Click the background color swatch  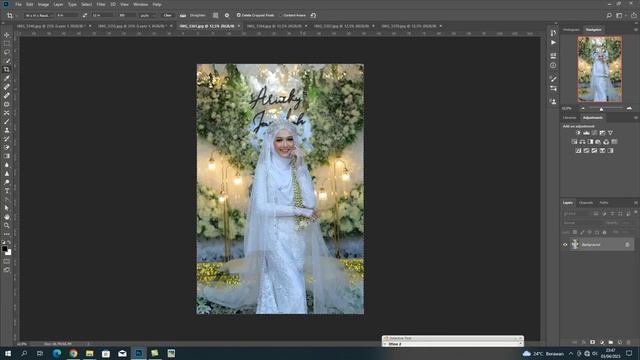(9, 253)
